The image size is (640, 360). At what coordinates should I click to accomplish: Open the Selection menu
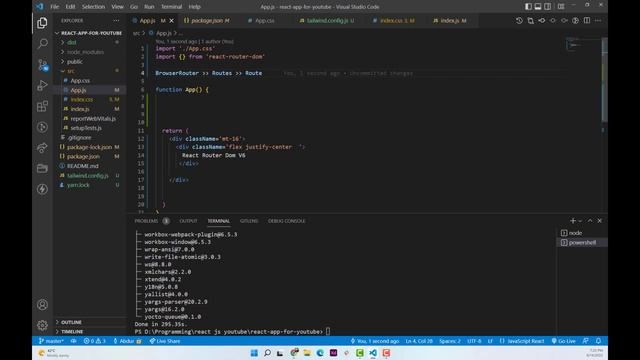pos(93,7)
